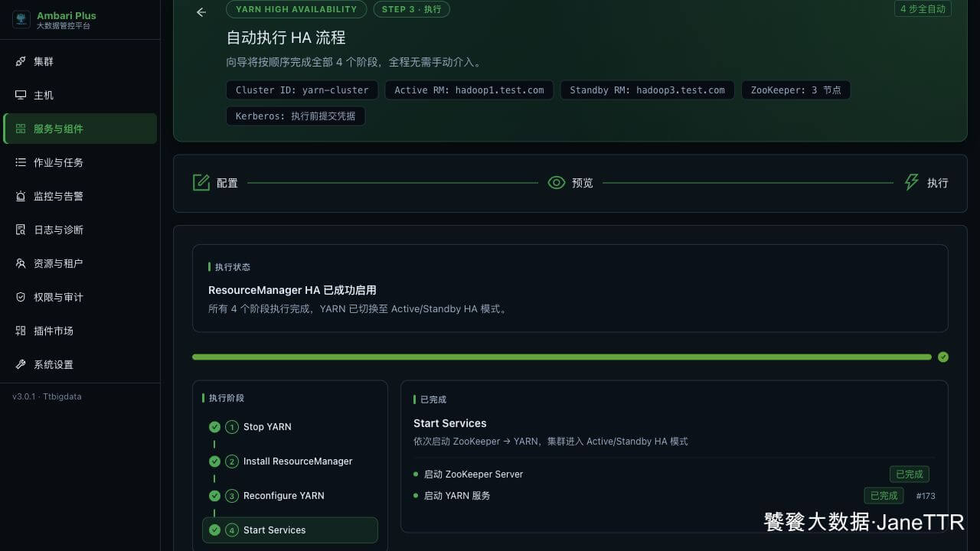Image resolution: width=980 pixels, height=551 pixels.
Task: Click the green execution progress bar
Action: 562,357
